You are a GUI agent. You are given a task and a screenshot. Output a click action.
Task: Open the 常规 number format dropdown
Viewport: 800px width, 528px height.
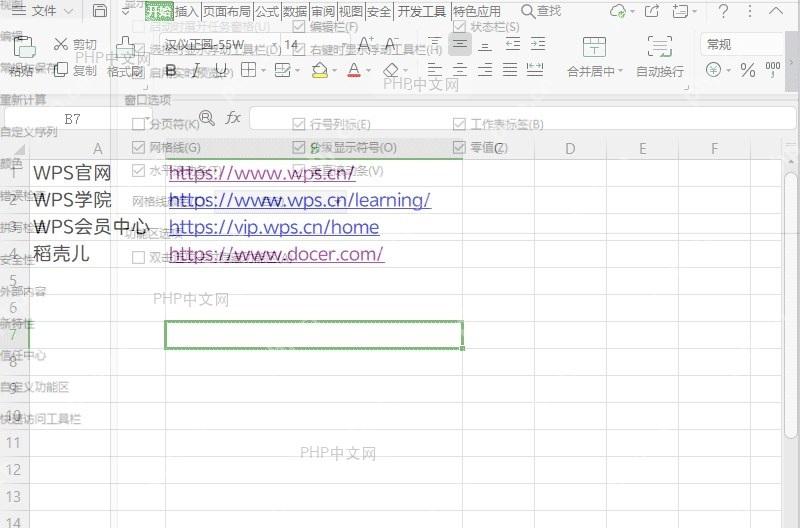(741, 44)
